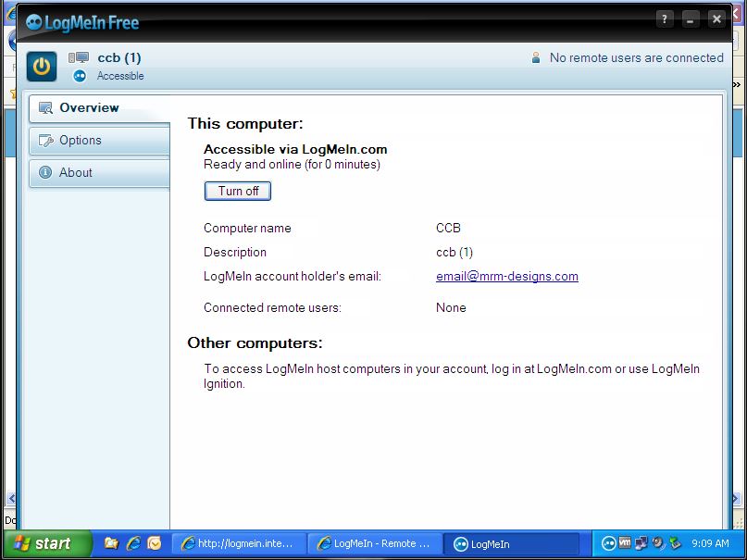Click the remote user icon in header

point(536,57)
